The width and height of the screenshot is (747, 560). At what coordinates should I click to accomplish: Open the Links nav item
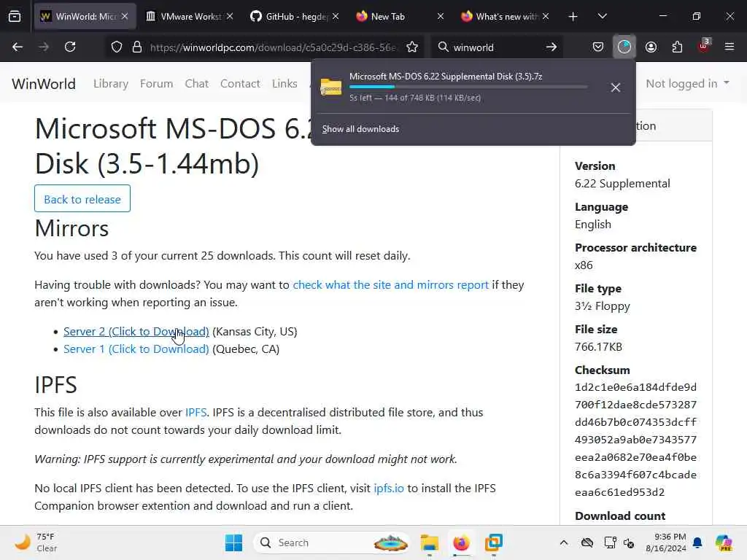[x=285, y=83]
